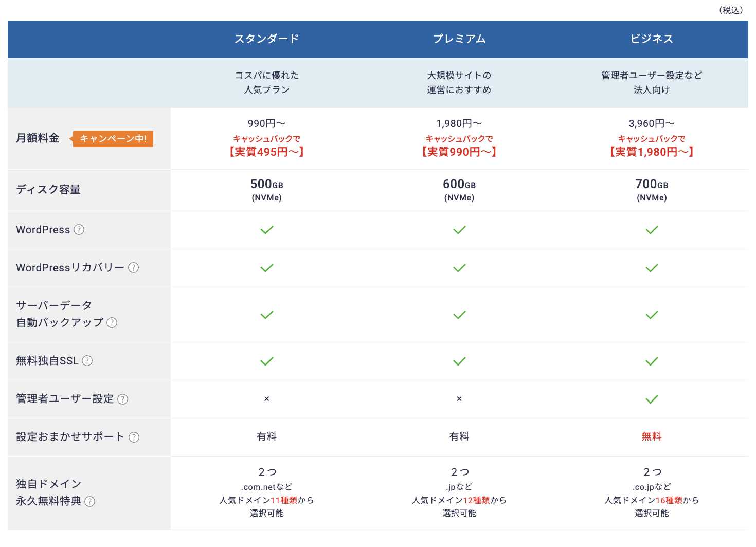The width and height of the screenshot is (756, 547).
Task: Select the プレミアム plan header
Action: point(459,39)
